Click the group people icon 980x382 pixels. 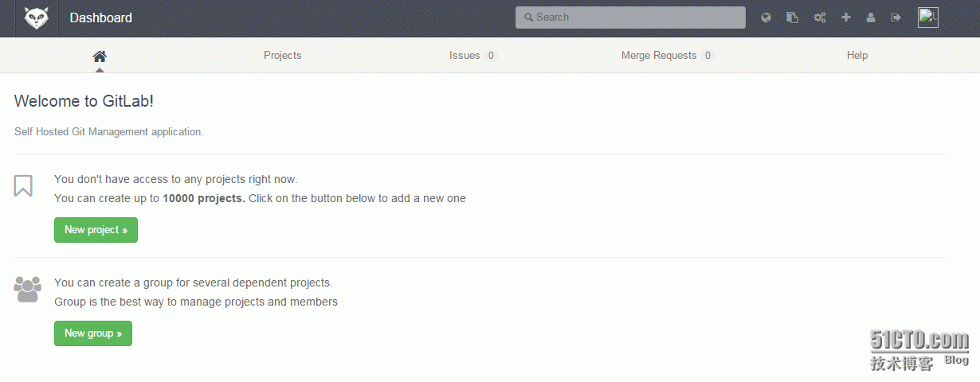pyautogui.click(x=27, y=288)
